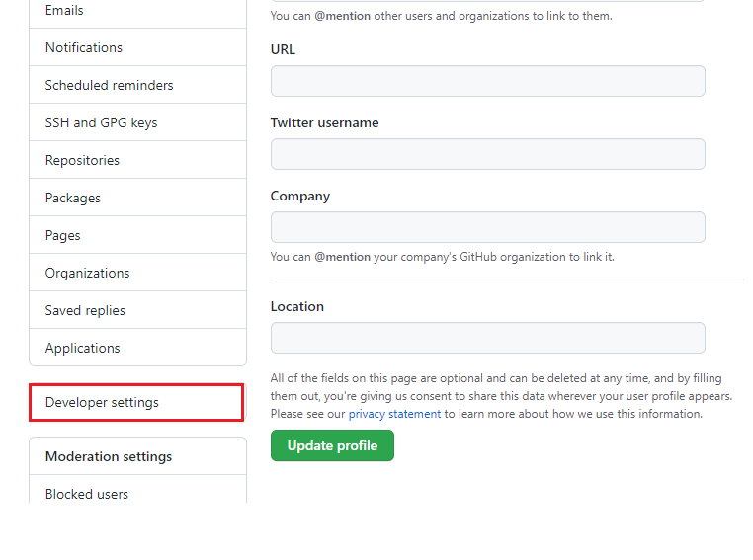
Task: Click the company GitHub organization hint text
Action: click(x=443, y=257)
